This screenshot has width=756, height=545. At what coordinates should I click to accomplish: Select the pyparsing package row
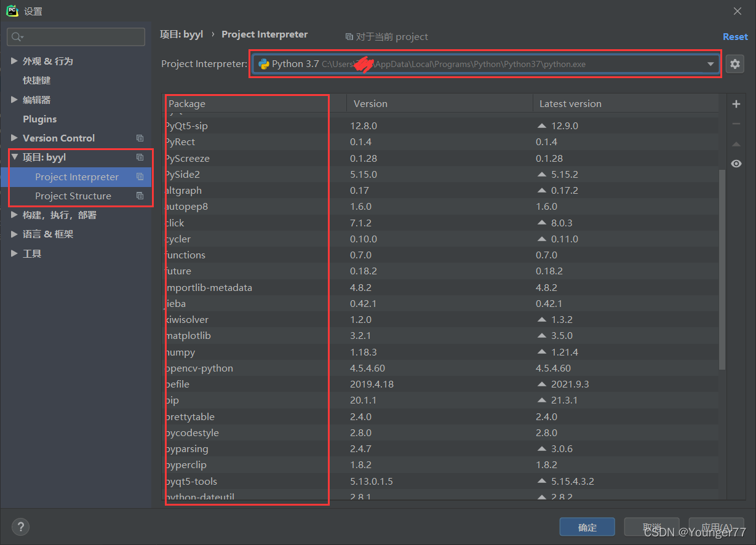(x=440, y=449)
